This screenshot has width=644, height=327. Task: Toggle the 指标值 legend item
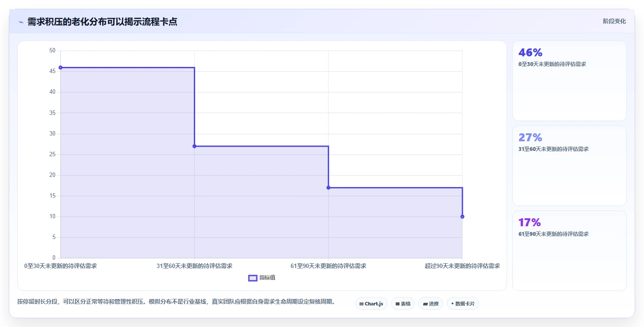click(x=262, y=278)
